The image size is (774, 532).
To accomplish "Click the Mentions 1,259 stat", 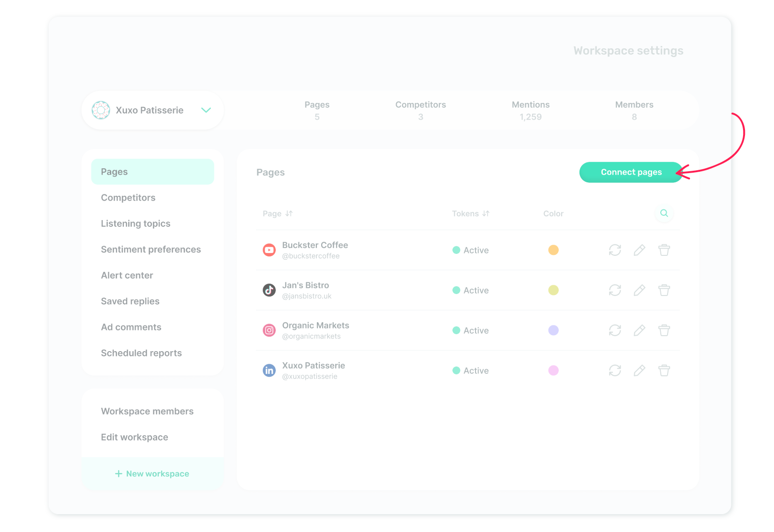I will 531,110.
